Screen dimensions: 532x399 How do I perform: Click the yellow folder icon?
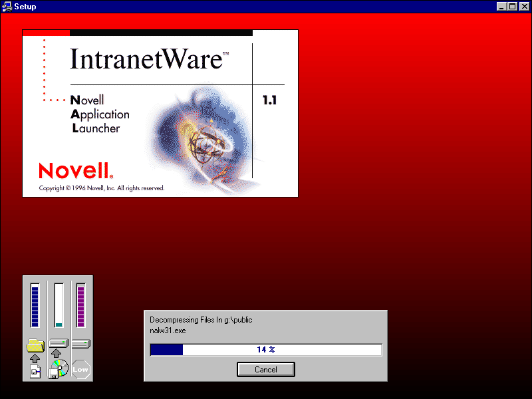pos(35,345)
